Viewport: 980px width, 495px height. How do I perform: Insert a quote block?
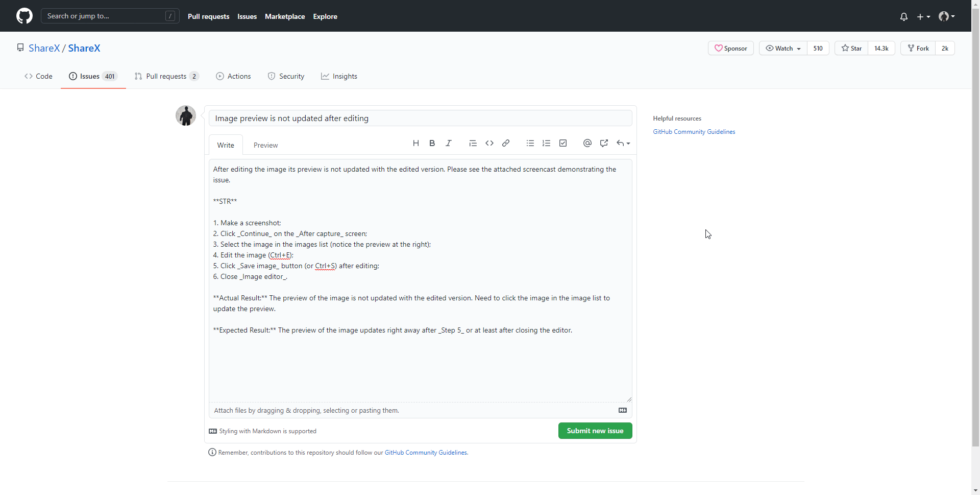[x=473, y=144]
